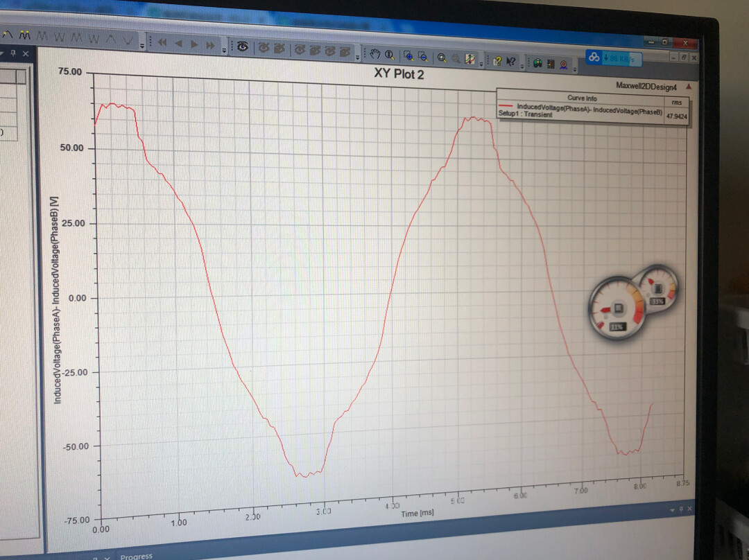The height and width of the screenshot is (560, 749).
Task: Click the rms value 47.9424
Action: coord(676,116)
